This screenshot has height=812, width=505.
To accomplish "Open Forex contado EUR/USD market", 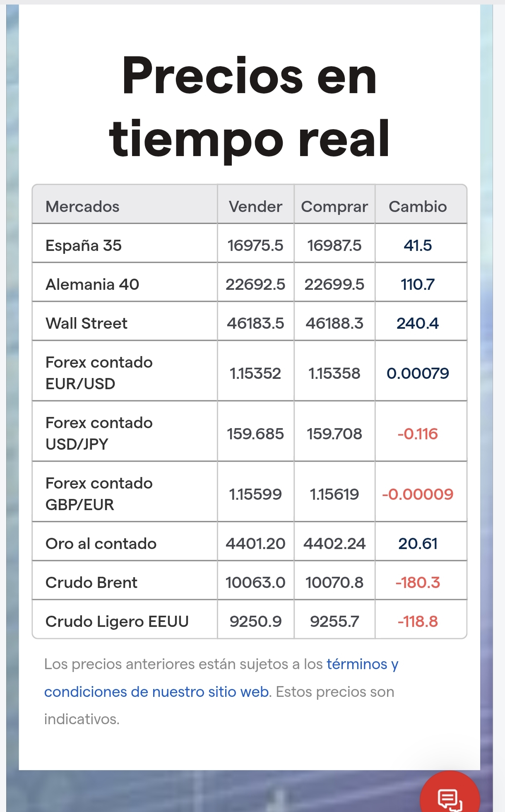I will coord(99,373).
